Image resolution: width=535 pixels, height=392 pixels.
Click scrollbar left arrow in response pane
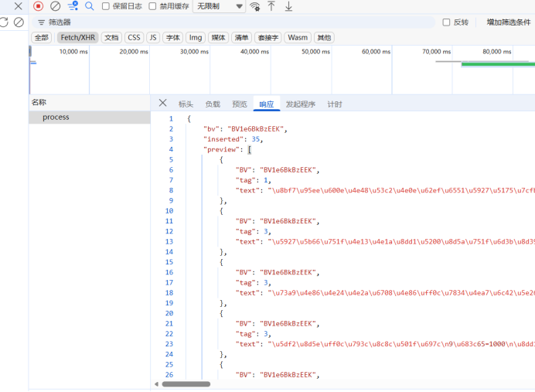[156, 384]
